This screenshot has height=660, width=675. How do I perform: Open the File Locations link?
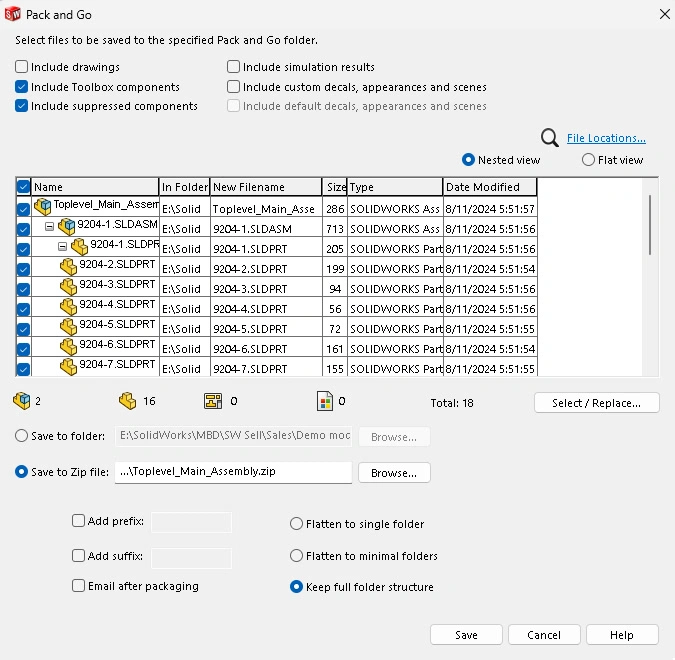coord(606,138)
